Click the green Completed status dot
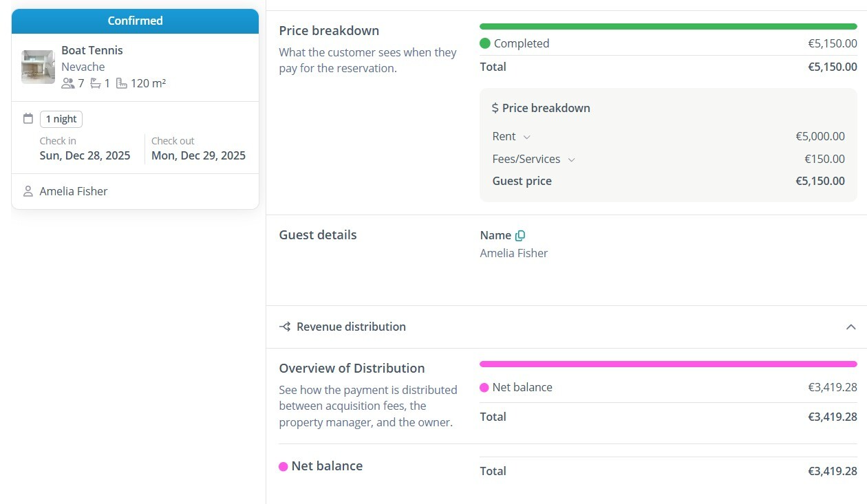The image size is (867, 504). click(485, 43)
